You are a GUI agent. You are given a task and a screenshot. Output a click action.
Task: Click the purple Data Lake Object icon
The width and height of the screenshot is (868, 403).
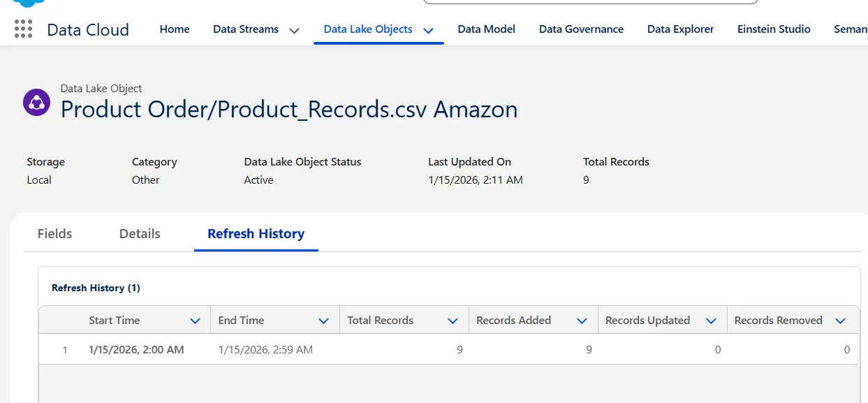(36, 103)
